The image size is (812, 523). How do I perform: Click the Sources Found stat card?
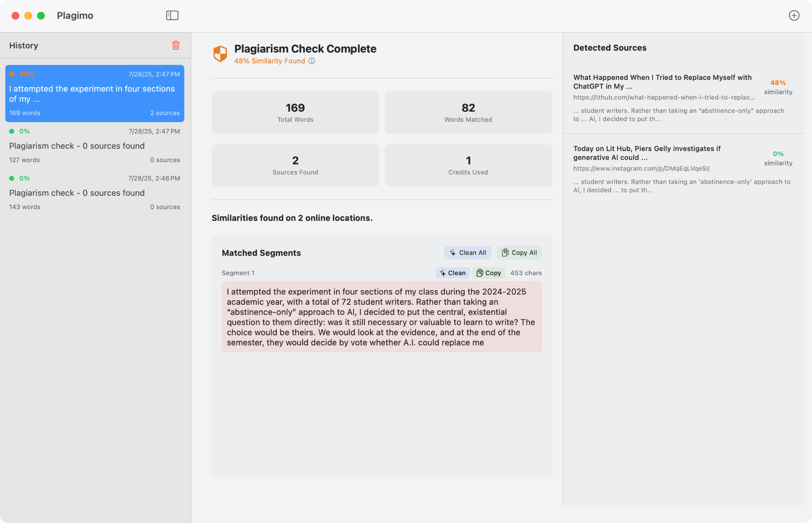295,165
